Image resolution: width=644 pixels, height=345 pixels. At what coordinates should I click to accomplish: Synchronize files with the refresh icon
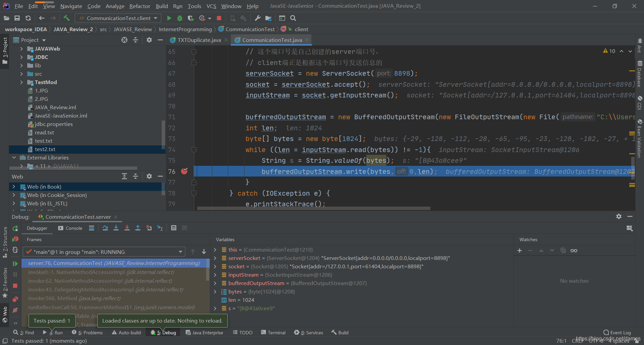(x=28, y=18)
